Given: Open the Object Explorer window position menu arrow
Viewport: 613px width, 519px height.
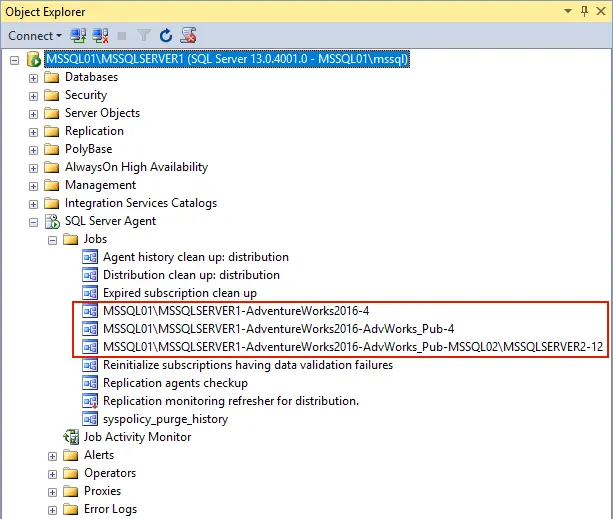Looking at the screenshot, I should click(568, 11).
